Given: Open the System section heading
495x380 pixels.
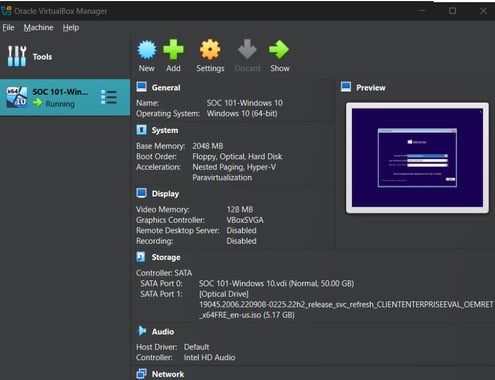Looking at the screenshot, I should point(165,130).
